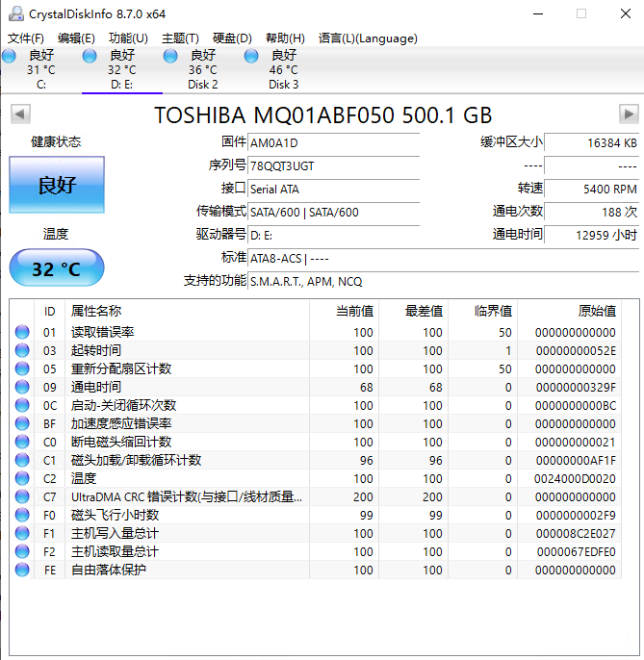Select the UltraDMA CRC 错误计数 attribute name
The width and height of the screenshot is (644, 660).
(187, 496)
